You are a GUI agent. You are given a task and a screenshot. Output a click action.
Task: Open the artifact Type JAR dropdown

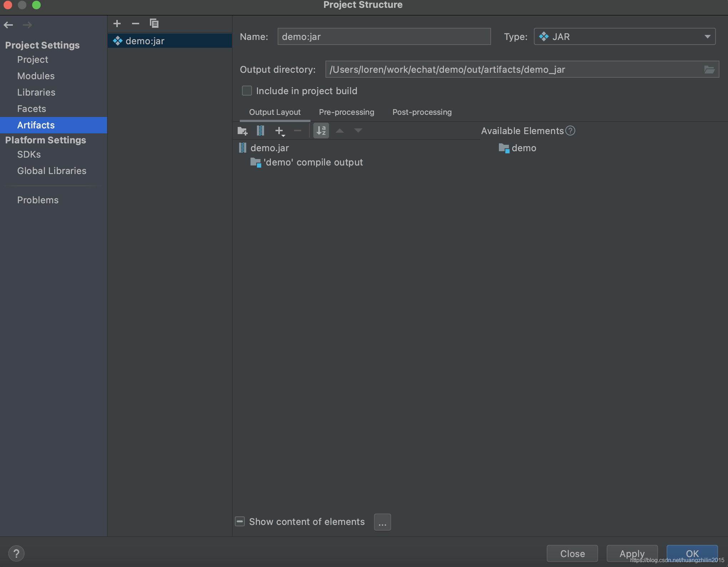point(625,37)
